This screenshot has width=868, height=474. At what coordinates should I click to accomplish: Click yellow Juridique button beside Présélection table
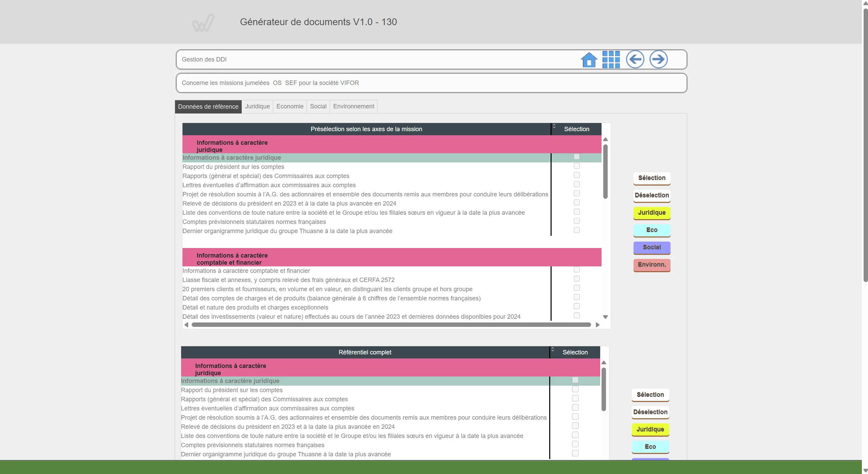(652, 213)
